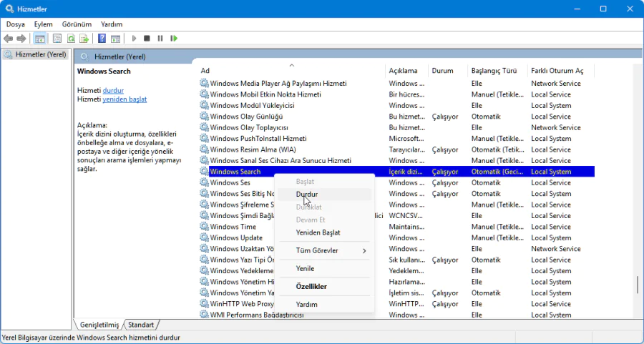The image size is (644, 344).
Task: Sort by the Ad column header
Action: coord(291,71)
